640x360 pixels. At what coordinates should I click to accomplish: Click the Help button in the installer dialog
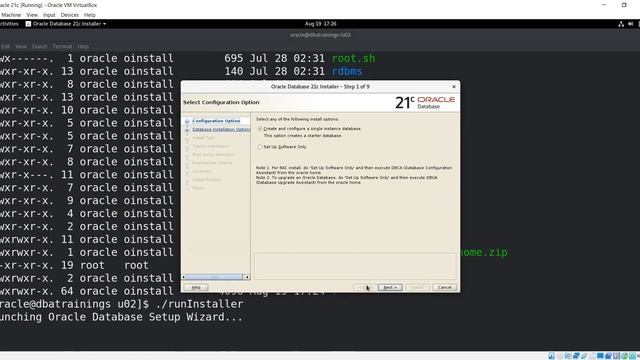pyautogui.click(x=196, y=287)
